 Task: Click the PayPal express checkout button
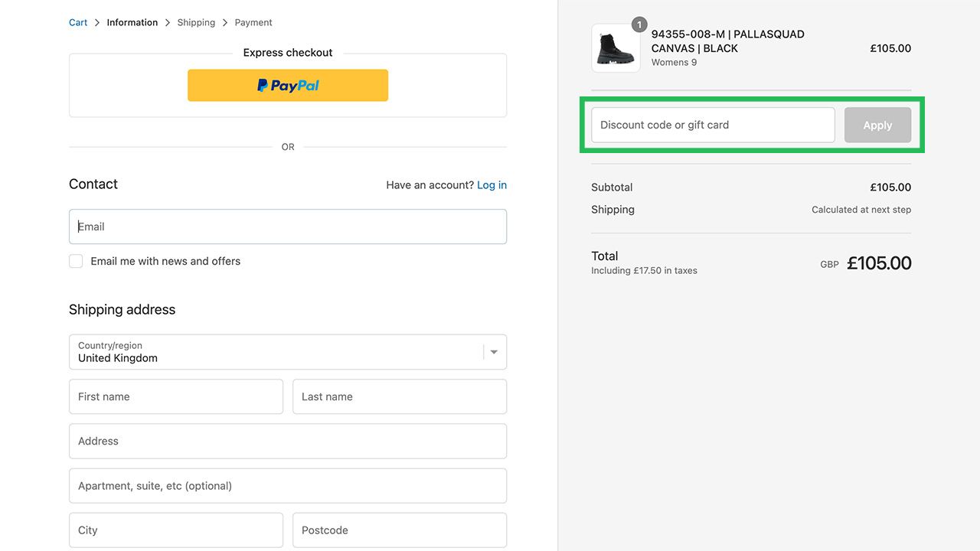pos(288,86)
